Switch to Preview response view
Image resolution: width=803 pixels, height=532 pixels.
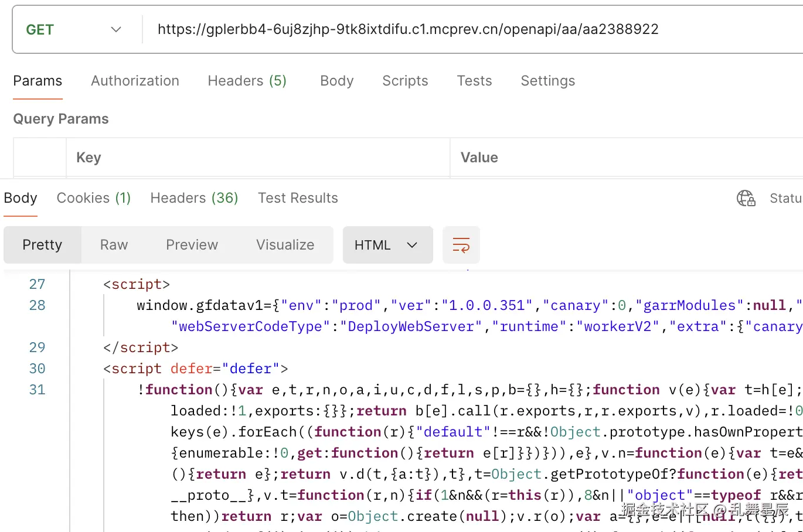pyautogui.click(x=192, y=245)
